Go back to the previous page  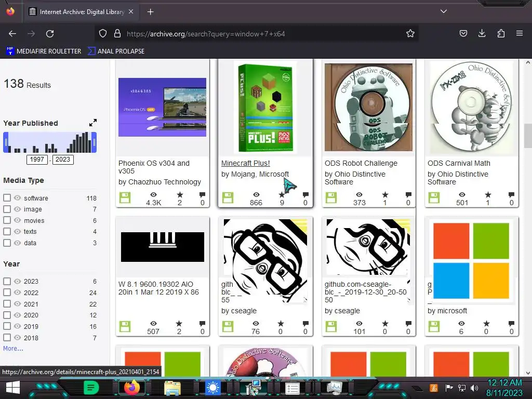coord(12,34)
